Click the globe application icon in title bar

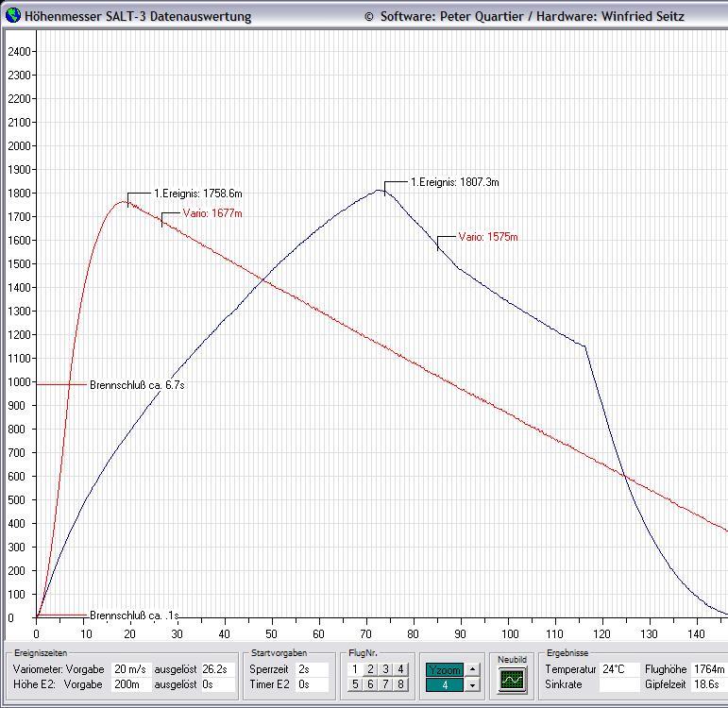(12, 15)
